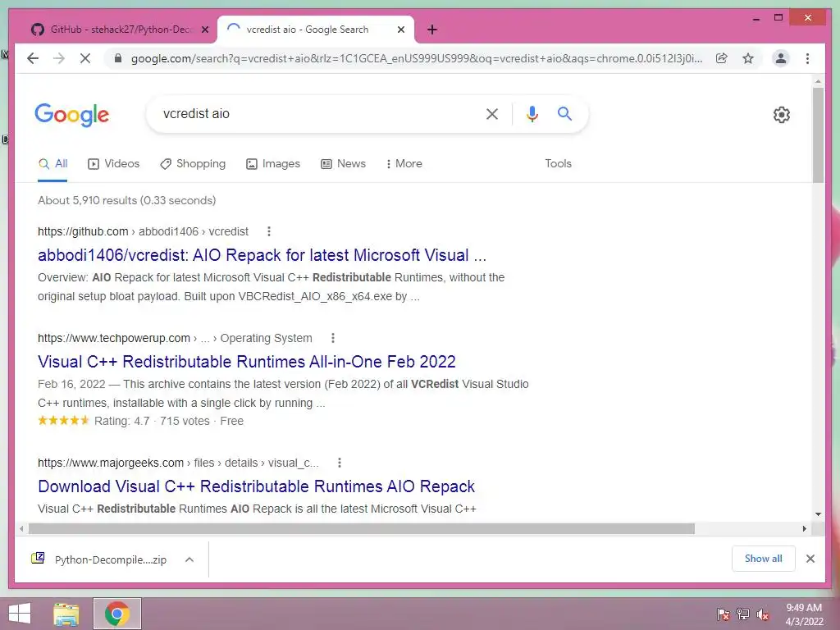Click the techpowerup.com Operating System breadcrumb
Image resolution: width=840 pixels, height=630 pixels.
pyautogui.click(x=175, y=338)
